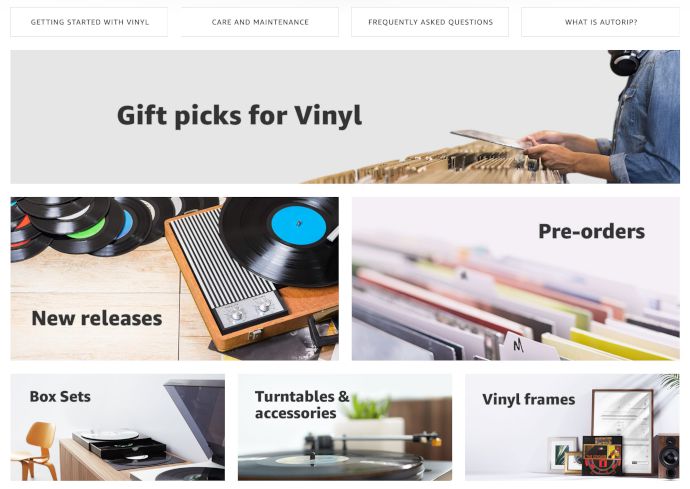Click the orange chair in Box Sets tile

tap(35, 451)
